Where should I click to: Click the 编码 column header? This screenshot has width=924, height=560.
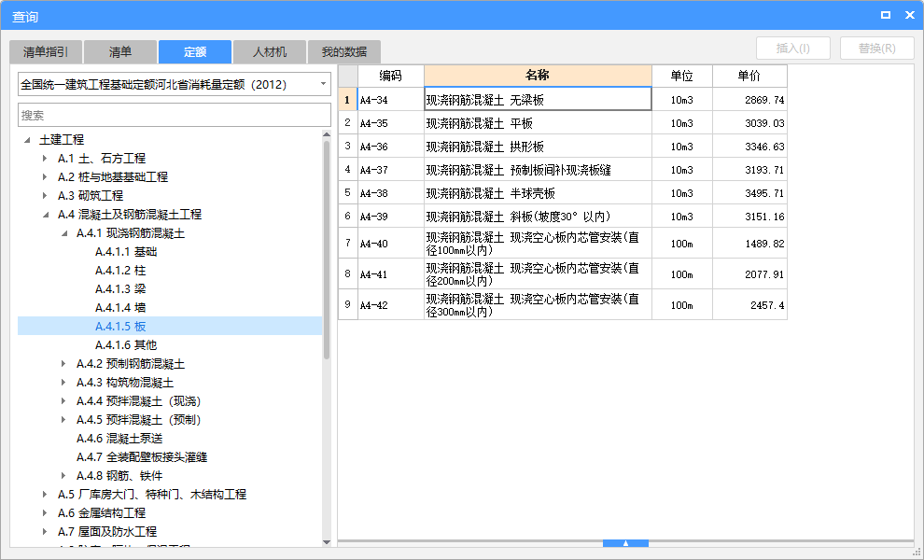click(x=391, y=76)
